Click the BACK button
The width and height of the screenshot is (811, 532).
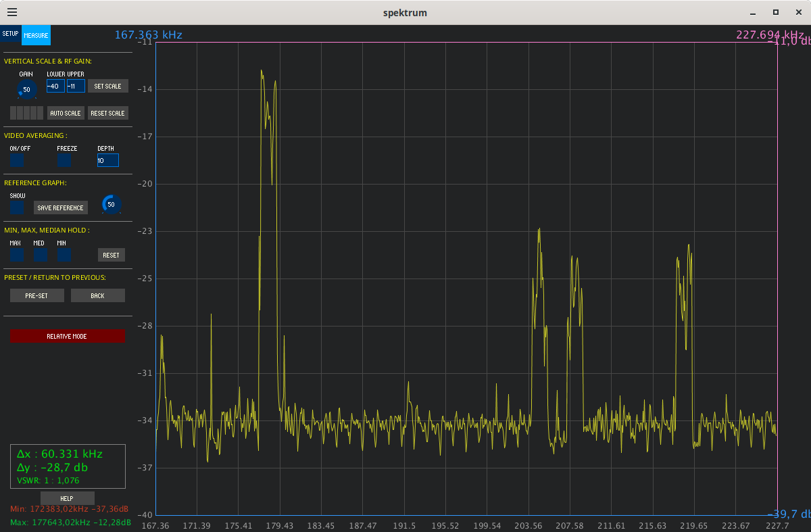tap(98, 295)
